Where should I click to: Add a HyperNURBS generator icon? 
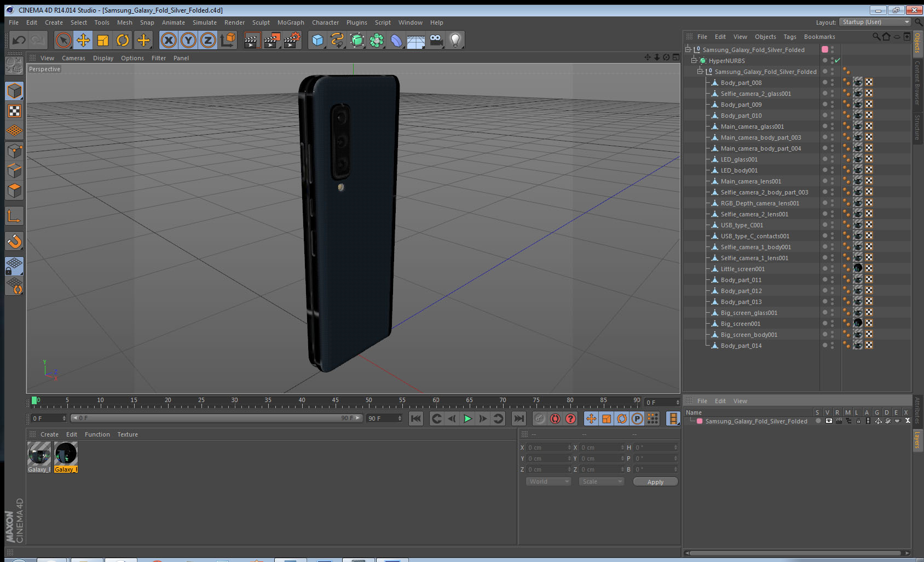(x=357, y=40)
